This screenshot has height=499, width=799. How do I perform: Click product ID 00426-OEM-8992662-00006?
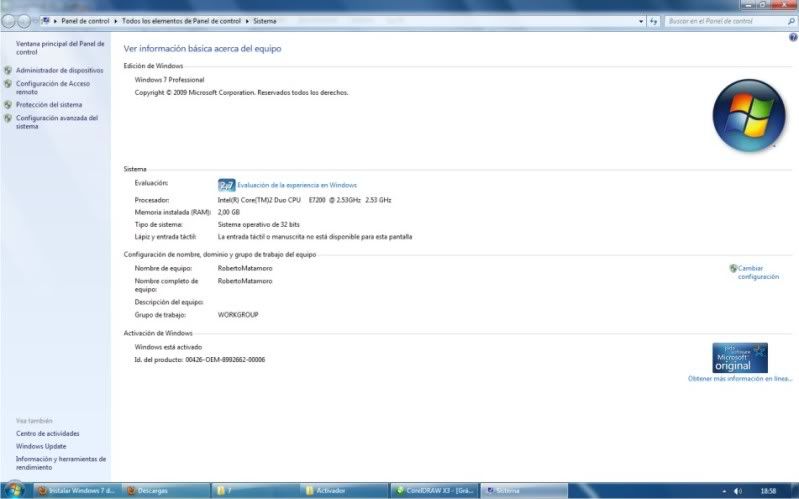coord(225,360)
